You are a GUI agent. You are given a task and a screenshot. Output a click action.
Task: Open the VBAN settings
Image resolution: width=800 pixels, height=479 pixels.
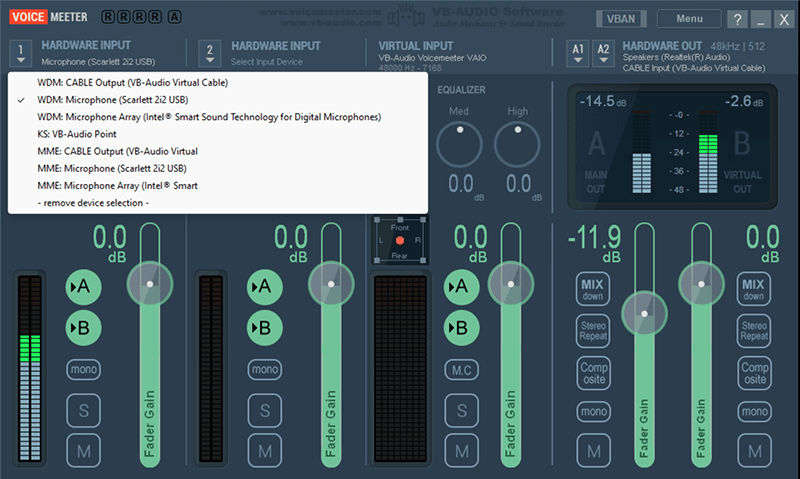point(621,19)
